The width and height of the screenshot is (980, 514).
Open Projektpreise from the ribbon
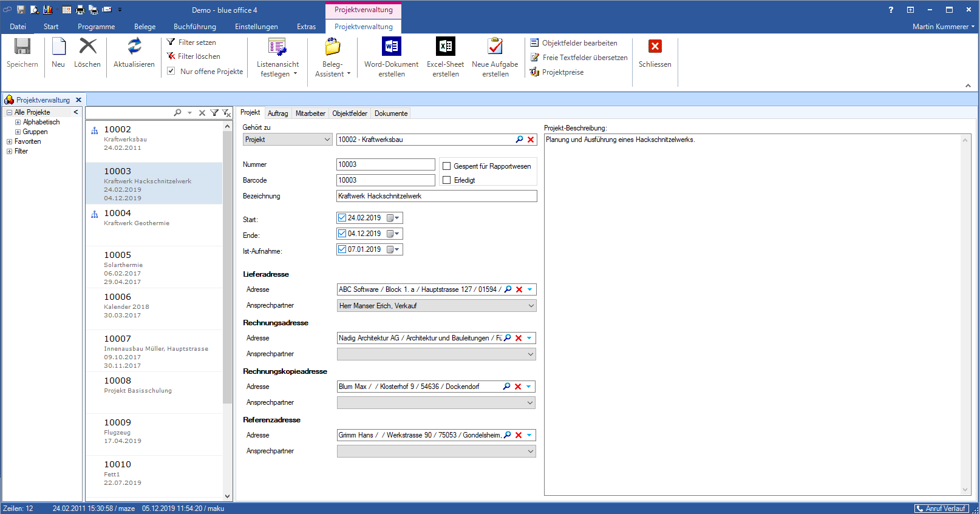coord(562,72)
